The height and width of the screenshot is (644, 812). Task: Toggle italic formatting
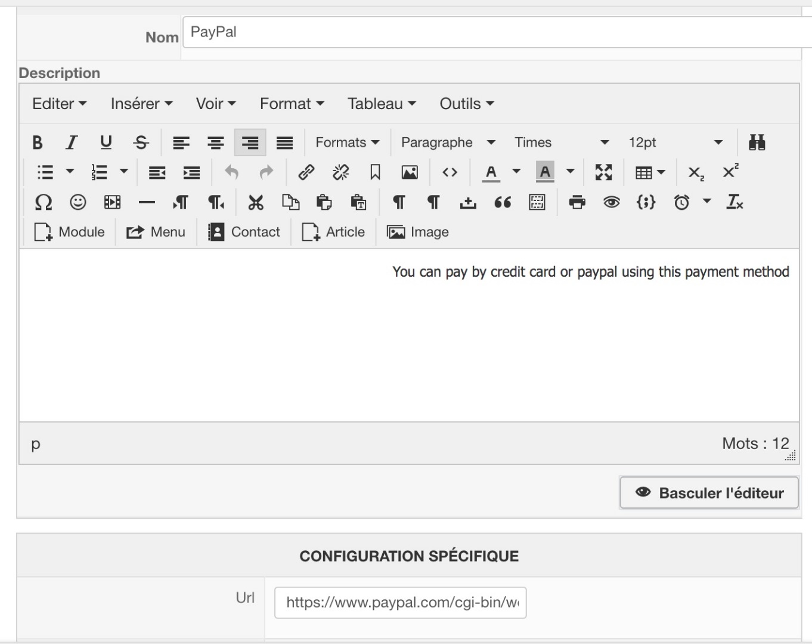click(x=72, y=143)
